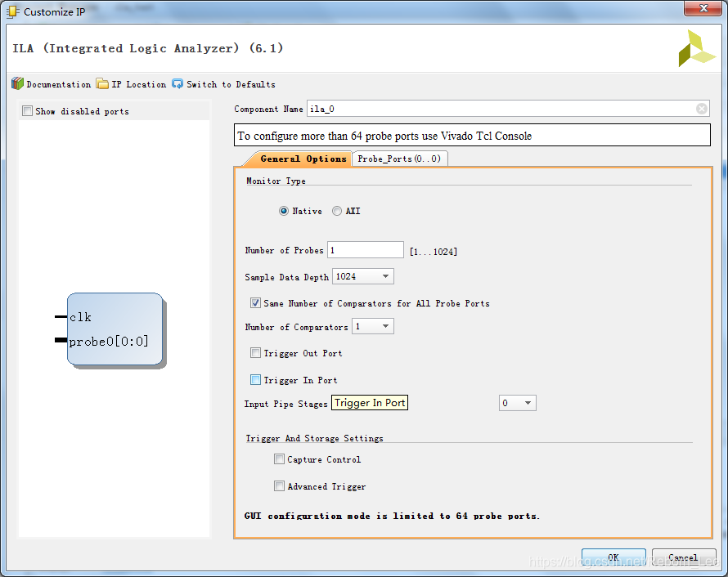
Task: Click the Number of Probes label
Action: [x=284, y=250]
